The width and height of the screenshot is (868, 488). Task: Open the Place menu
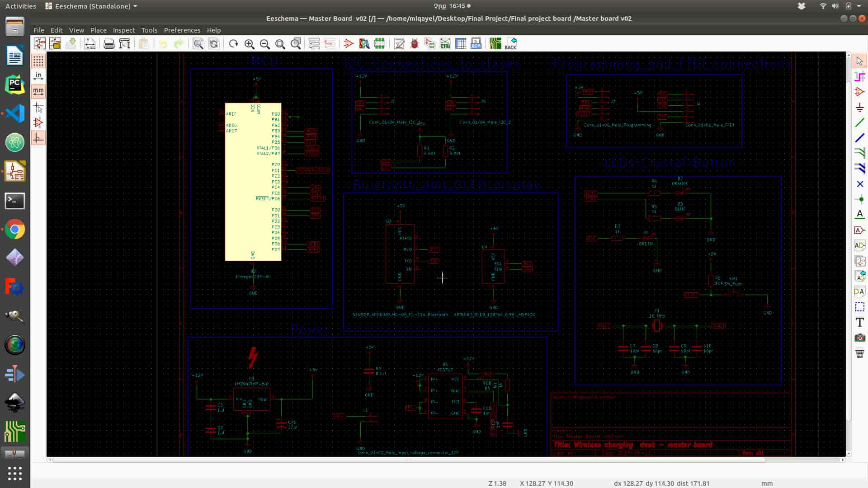coord(98,30)
